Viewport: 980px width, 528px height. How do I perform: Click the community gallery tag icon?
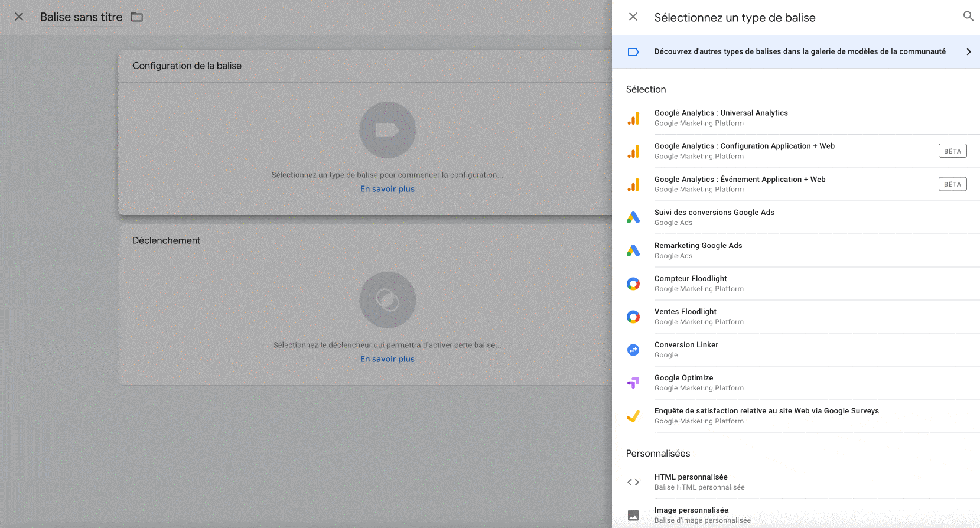point(633,52)
